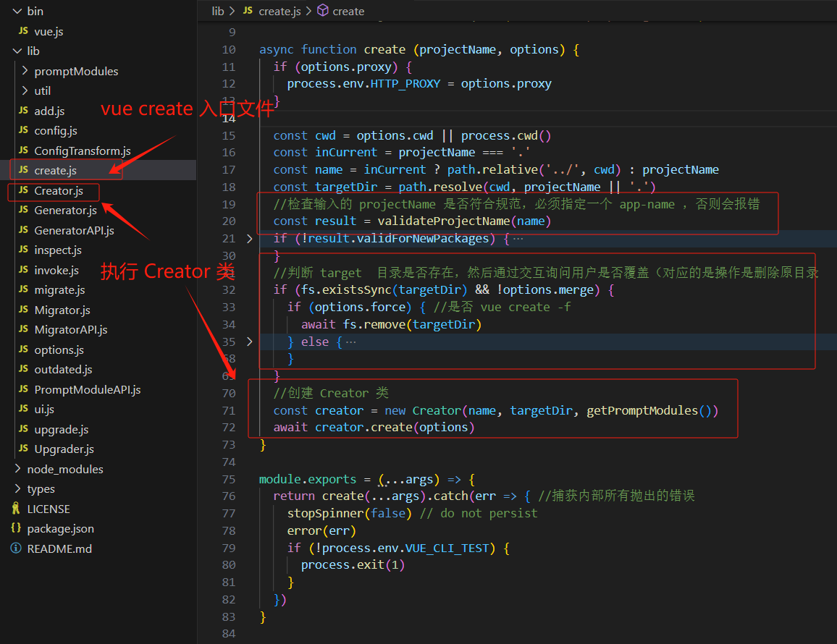
Task: Click the info icon of README.md
Action: 16,548
